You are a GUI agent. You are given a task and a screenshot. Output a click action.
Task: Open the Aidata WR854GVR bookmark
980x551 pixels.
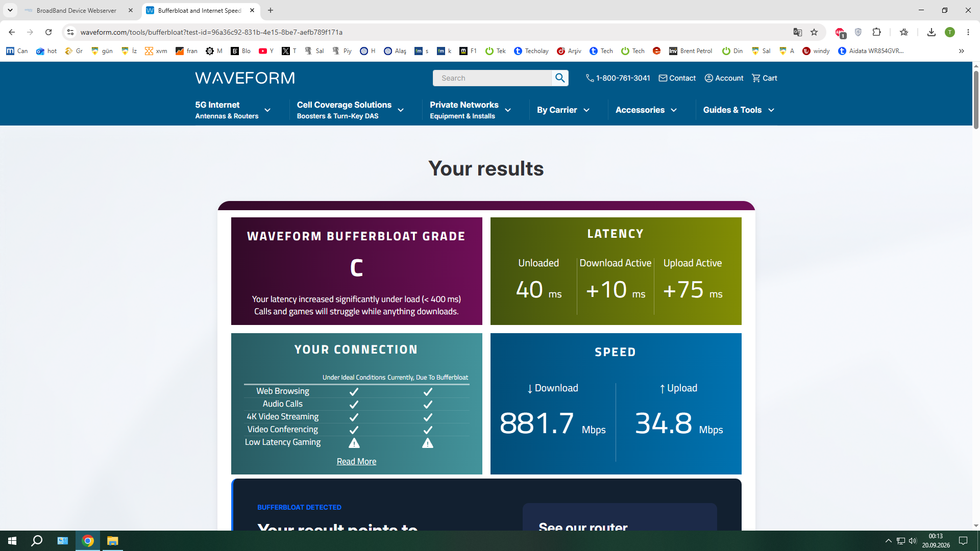871,51
